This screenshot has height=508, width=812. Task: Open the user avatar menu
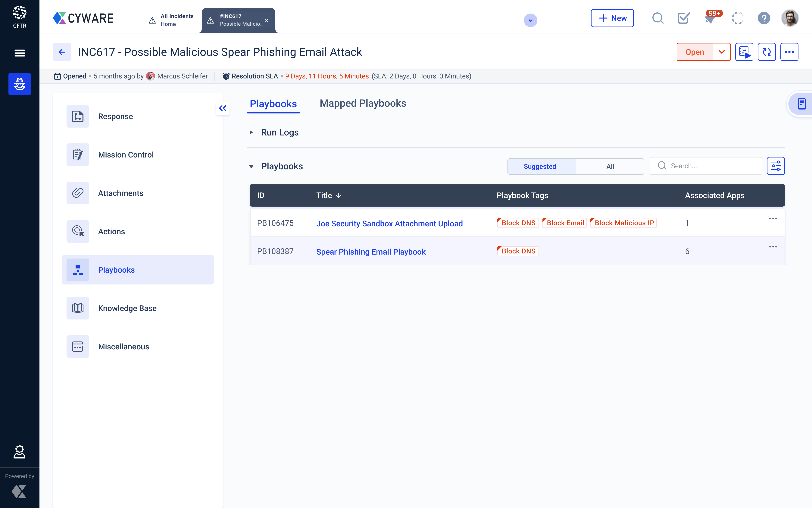(789, 18)
